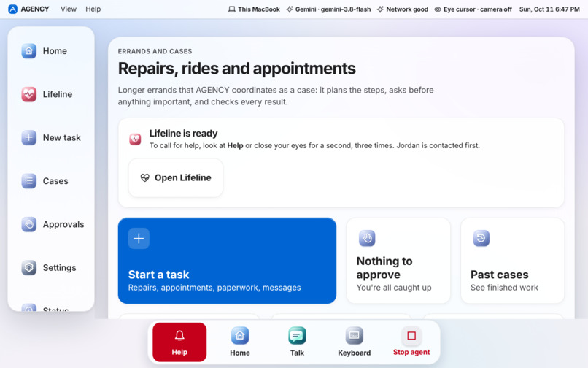Click the date and time in menu bar
Viewport: 588px width, 368px height.
[549, 9]
